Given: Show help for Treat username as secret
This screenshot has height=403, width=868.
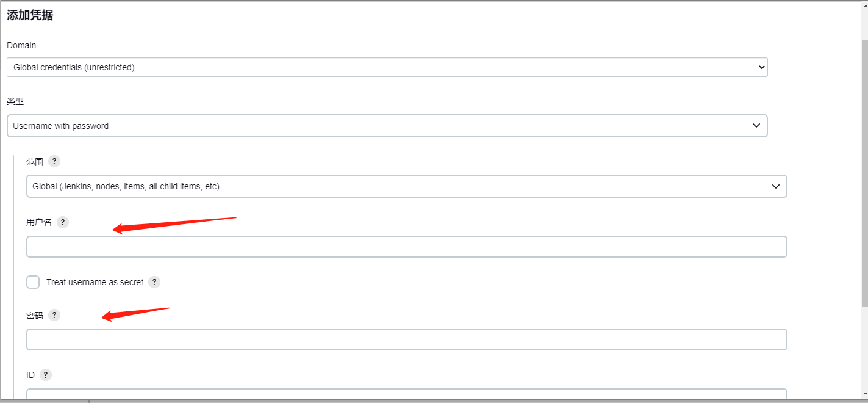Looking at the screenshot, I should pyautogui.click(x=154, y=282).
